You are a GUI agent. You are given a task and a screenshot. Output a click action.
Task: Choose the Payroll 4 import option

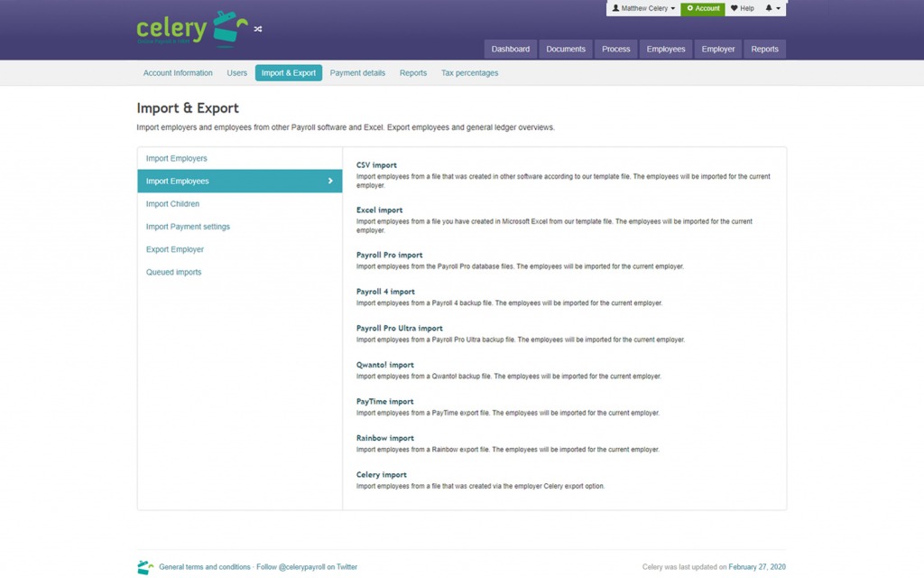coord(385,292)
